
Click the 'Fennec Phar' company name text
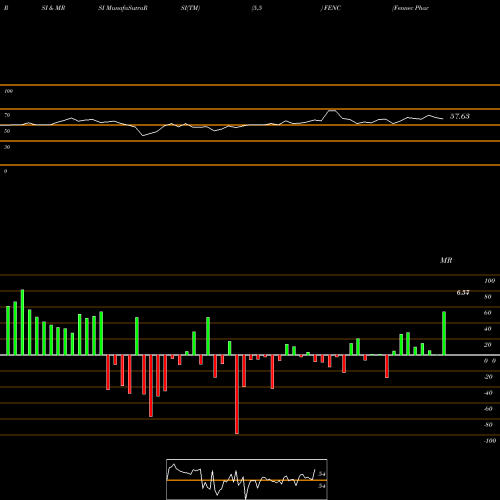point(410,8)
